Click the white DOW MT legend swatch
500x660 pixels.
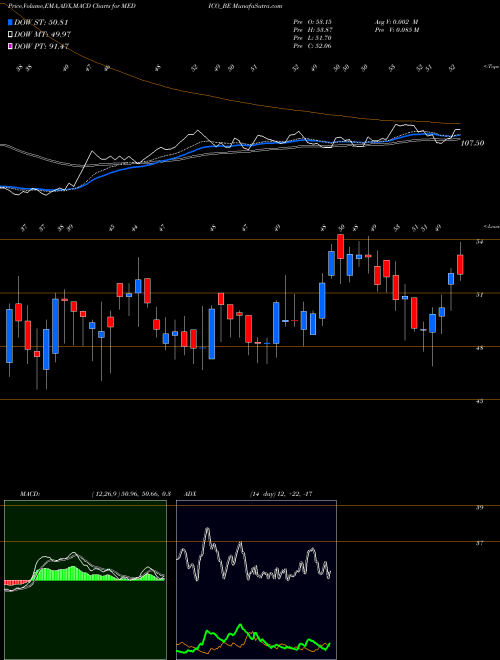click(11, 34)
